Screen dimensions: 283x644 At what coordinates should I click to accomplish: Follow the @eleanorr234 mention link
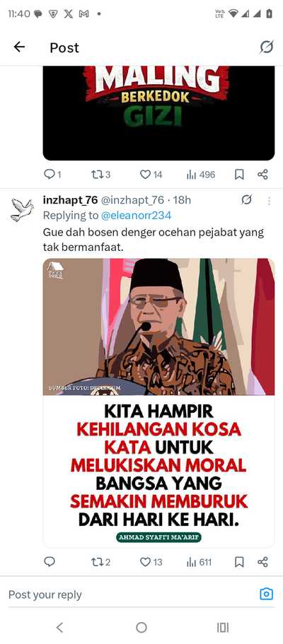tap(136, 215)
